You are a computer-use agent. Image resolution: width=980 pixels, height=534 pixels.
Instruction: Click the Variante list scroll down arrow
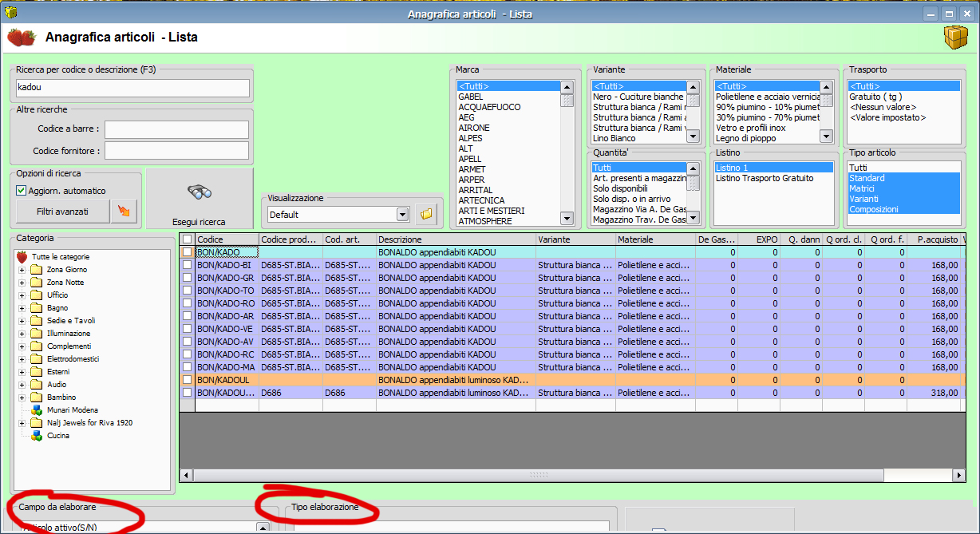click(694, 136)
